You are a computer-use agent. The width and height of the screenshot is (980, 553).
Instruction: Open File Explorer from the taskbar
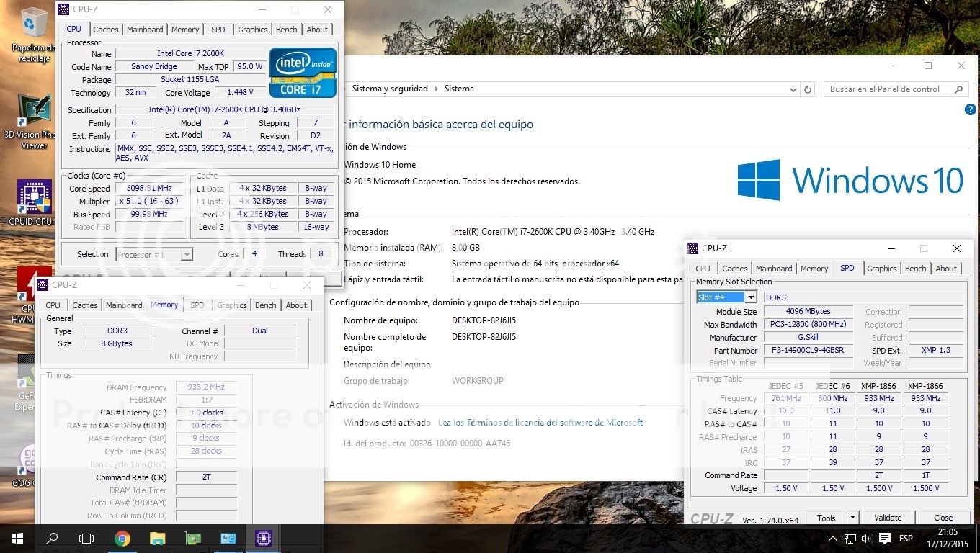tap(157, 538)
